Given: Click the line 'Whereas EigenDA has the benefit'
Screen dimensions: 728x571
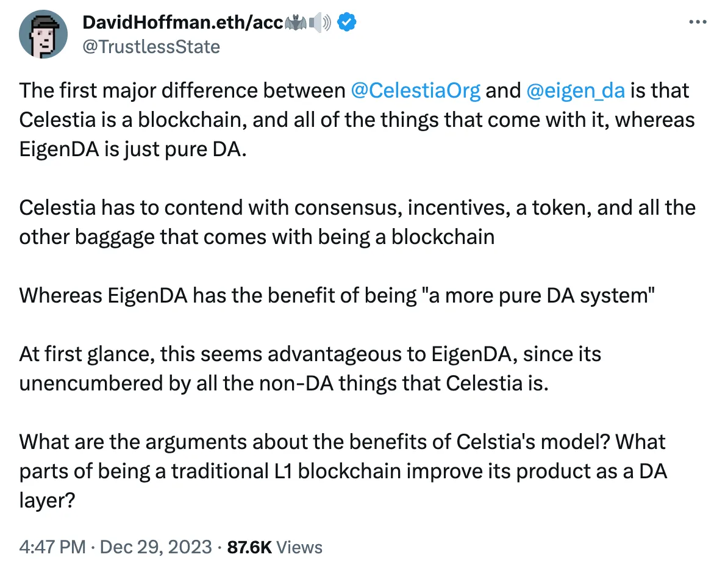Looking at the screenshot, I should (x=337, y=295).
